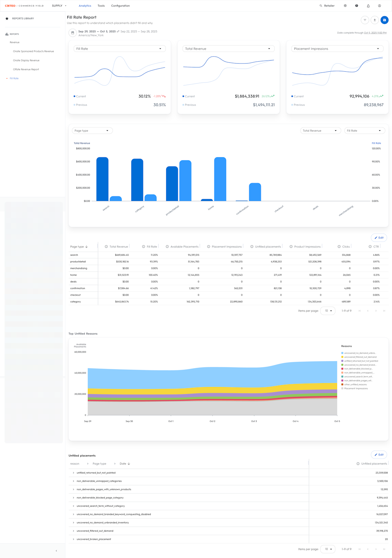Open the Page type dimension dropdown
This screenshot has width=392, height=558.
(x=92, y=131)
